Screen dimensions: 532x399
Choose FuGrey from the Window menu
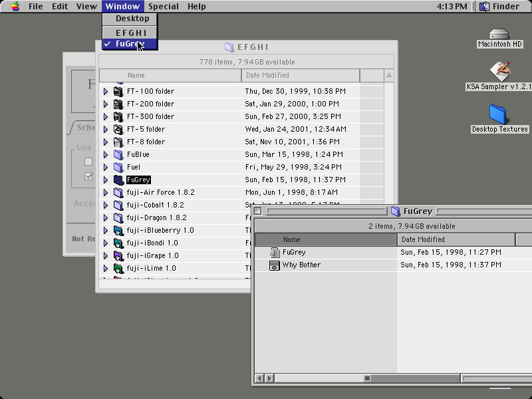130,44
